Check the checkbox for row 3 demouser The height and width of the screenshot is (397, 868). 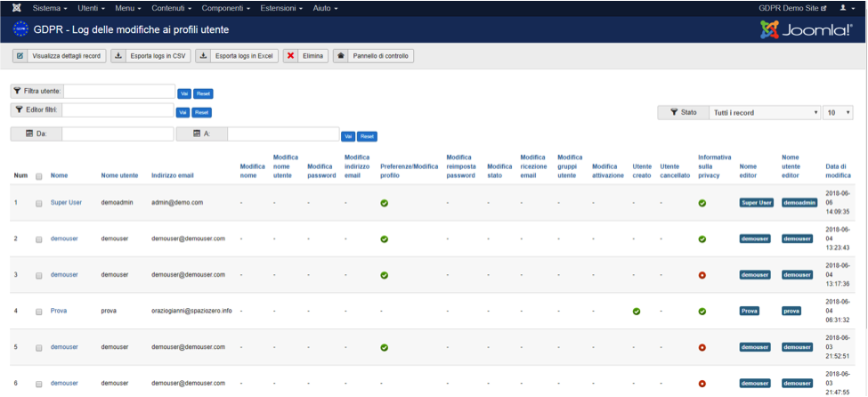point(39,275)
